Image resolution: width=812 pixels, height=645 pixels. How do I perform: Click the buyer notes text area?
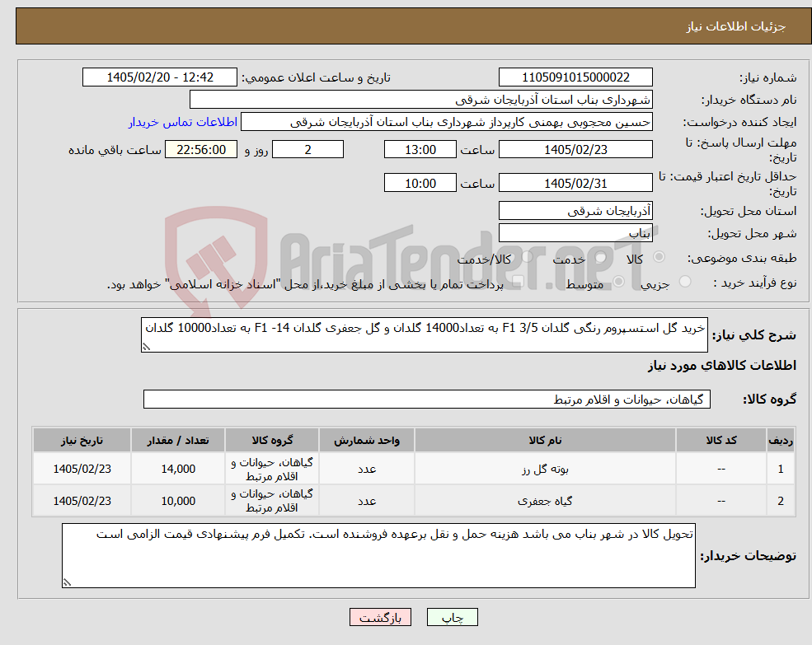pos(378,555)
